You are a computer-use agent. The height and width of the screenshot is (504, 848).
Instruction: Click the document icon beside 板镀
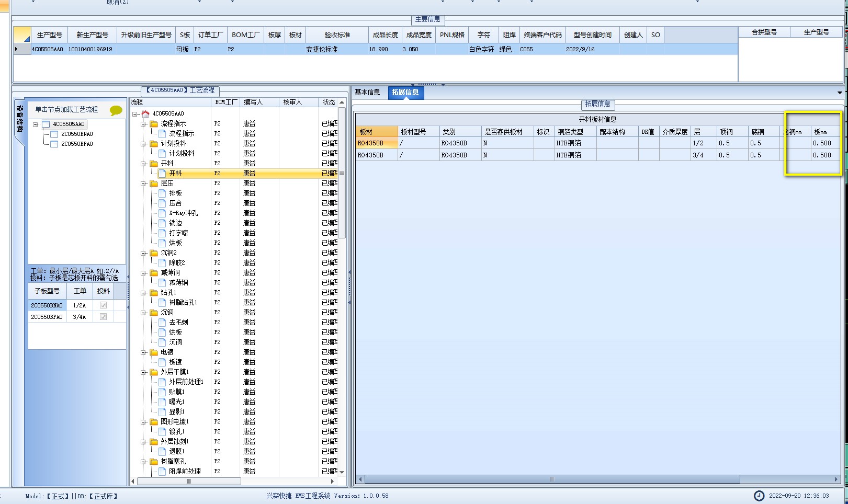162,362
